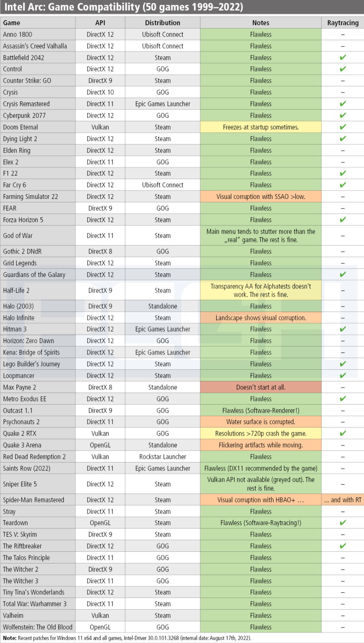Select the Far Cry 6 raytracing checkmark
364x643 pixels.
(343, 185)
